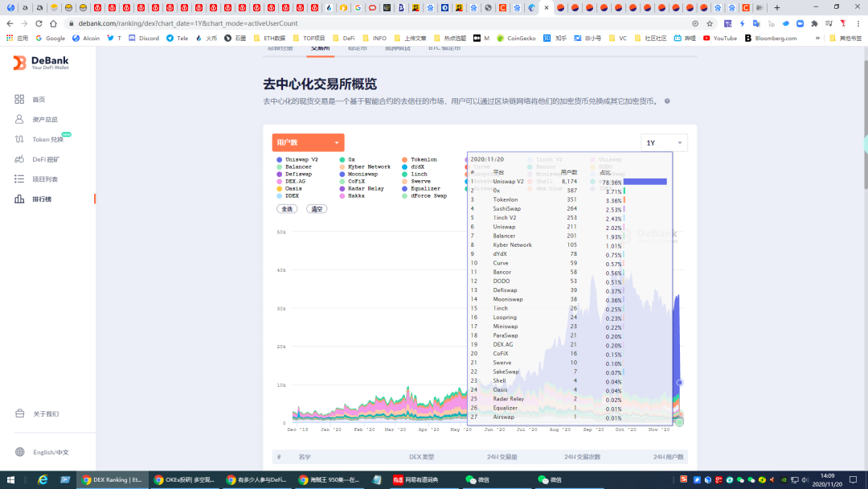Open DEX Ranking taskbar window
868x489 pixels.
point(112,479)
